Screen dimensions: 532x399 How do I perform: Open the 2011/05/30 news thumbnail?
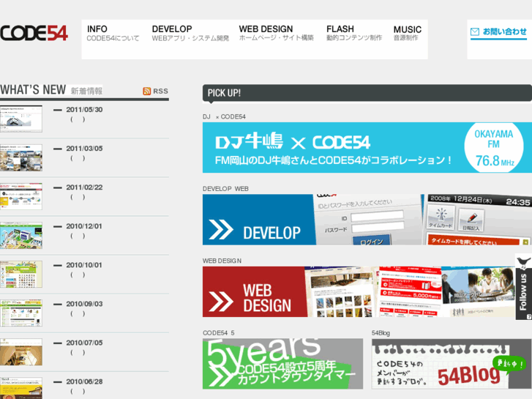(21, 119)
